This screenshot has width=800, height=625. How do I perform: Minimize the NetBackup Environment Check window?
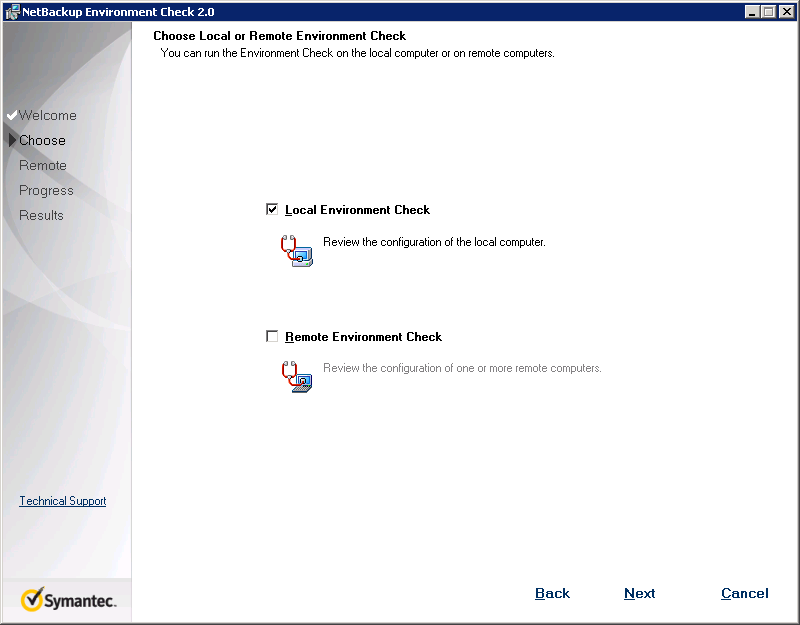click(752, 12)
